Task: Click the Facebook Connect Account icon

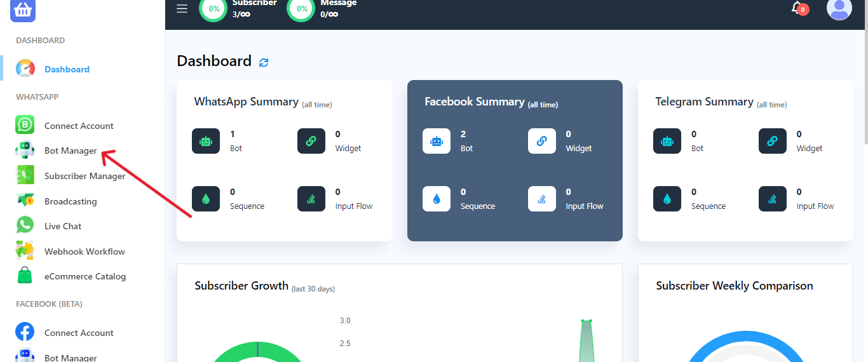Action: click(x=25, y=332)
